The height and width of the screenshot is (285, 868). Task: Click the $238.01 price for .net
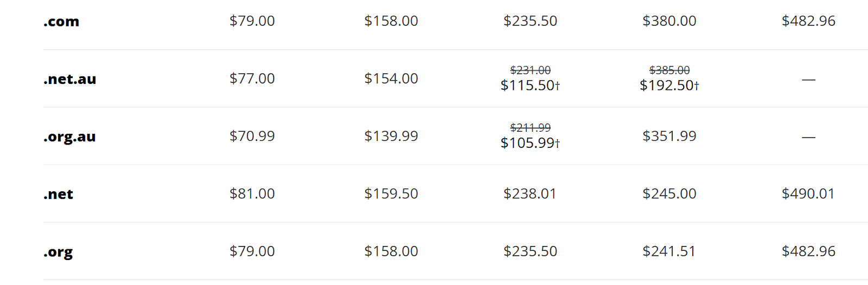point(529,193)
